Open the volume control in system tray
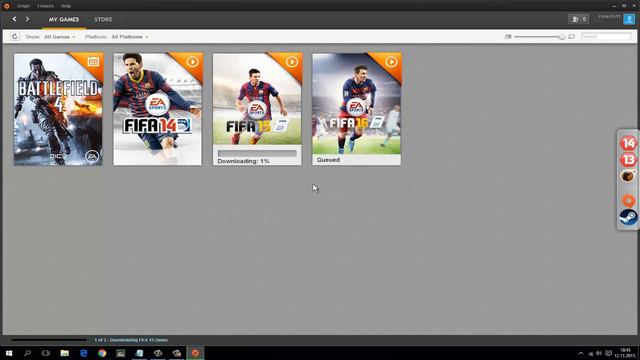Image resolution: width=640 pixels, height=360 pixels. (x=599, y=353)
